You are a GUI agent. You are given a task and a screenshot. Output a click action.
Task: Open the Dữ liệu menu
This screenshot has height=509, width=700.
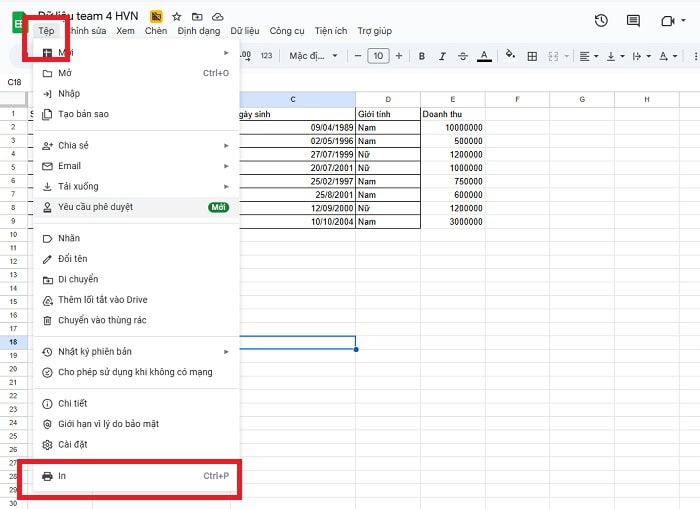(x=245, y=31)
